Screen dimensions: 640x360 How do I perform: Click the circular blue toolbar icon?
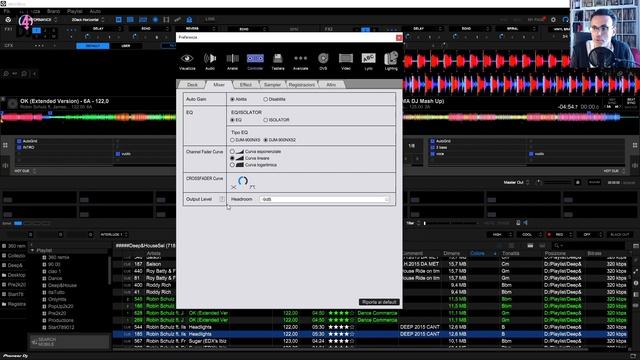(x=155, y=20)
